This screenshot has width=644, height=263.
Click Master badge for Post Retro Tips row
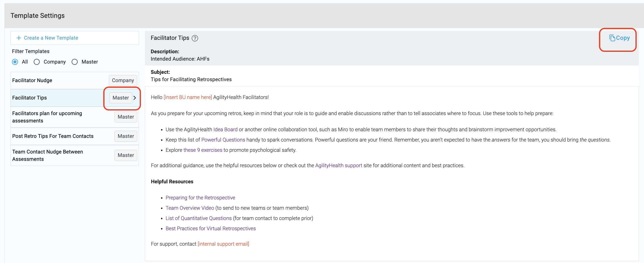[x=126, y=136]
